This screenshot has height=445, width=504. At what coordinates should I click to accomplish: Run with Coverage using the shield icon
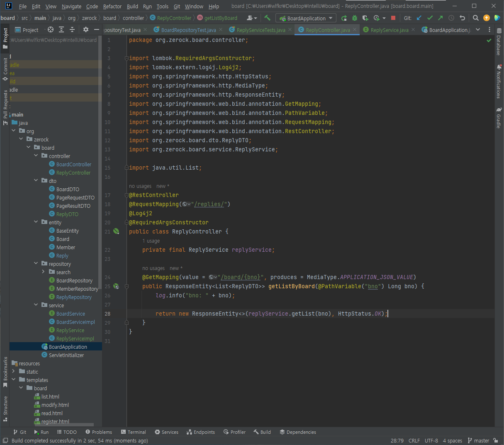point(365,18)
